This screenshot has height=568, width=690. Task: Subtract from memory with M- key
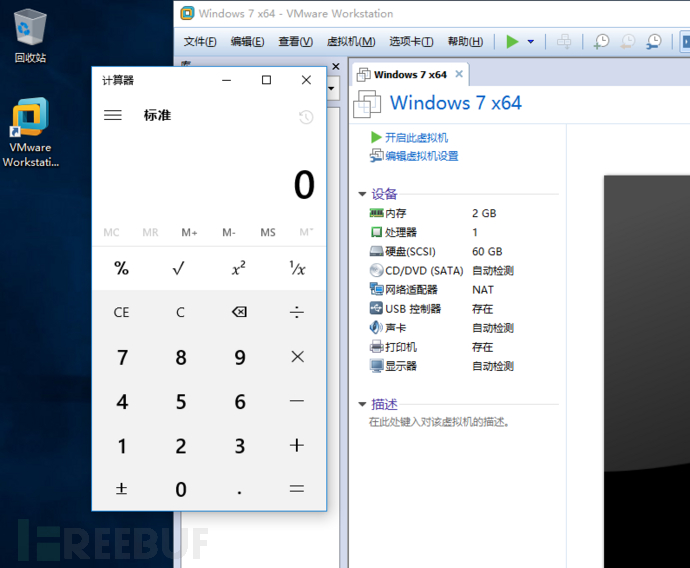(228, 232)
